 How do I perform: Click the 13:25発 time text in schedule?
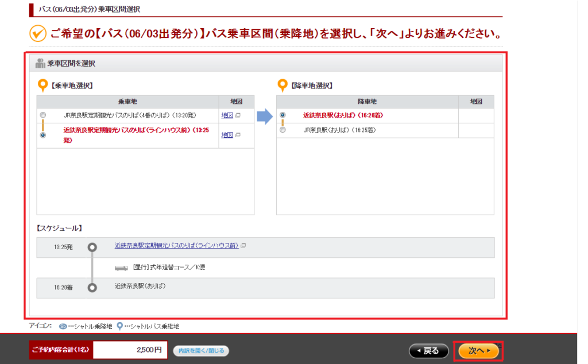coord(63,247)
